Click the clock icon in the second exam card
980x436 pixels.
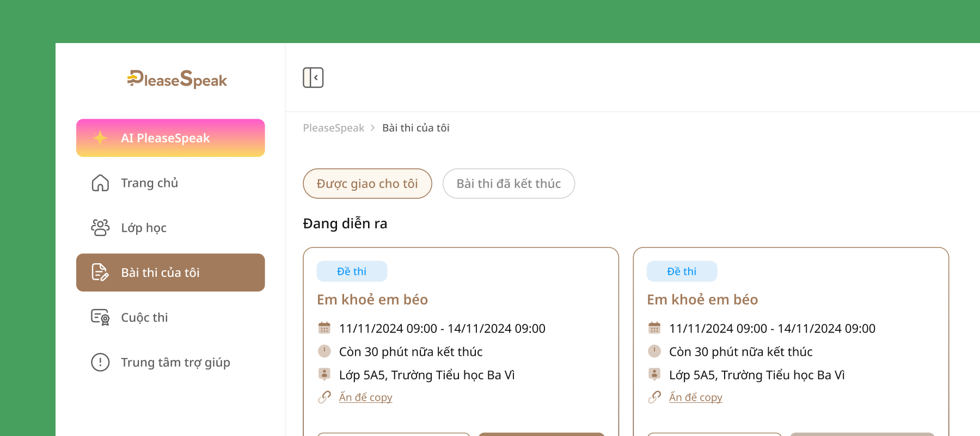[654, 352]
